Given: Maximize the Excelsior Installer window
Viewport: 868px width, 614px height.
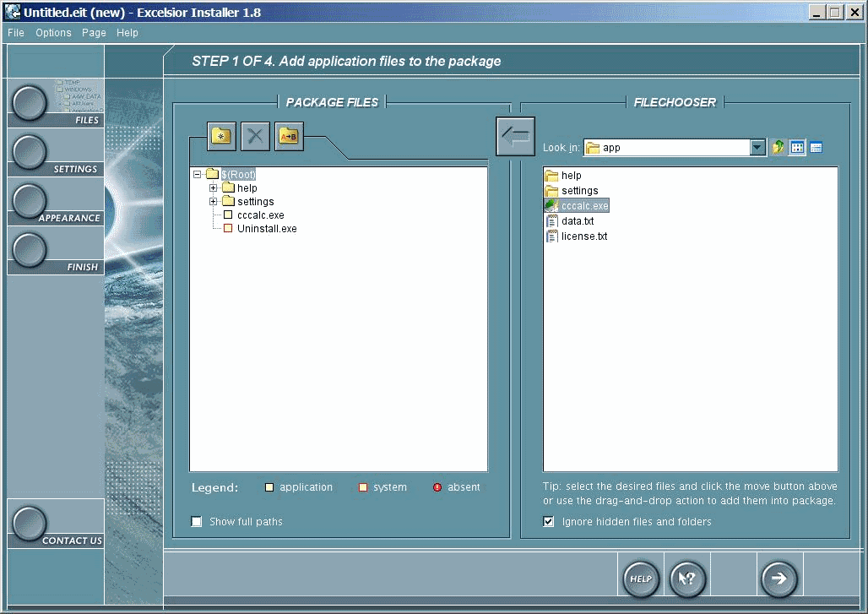Looking at the screenshot, I should point(836,12).
